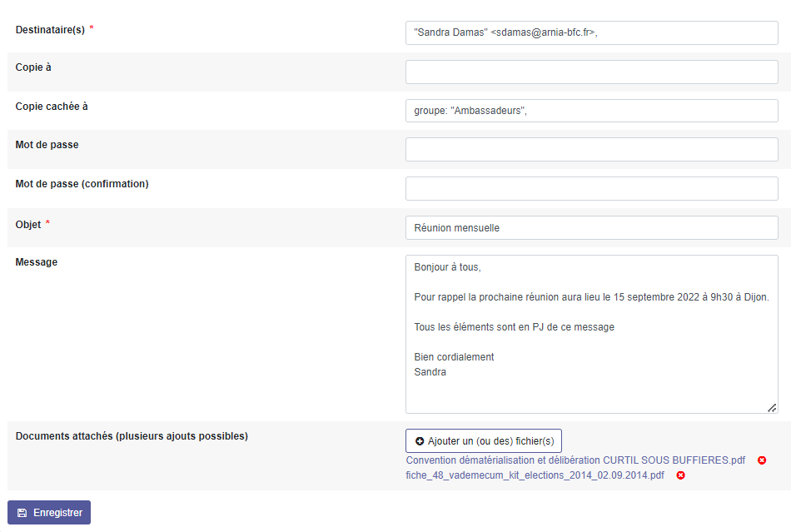Click the Copie cachée à label

coord(52,107)
